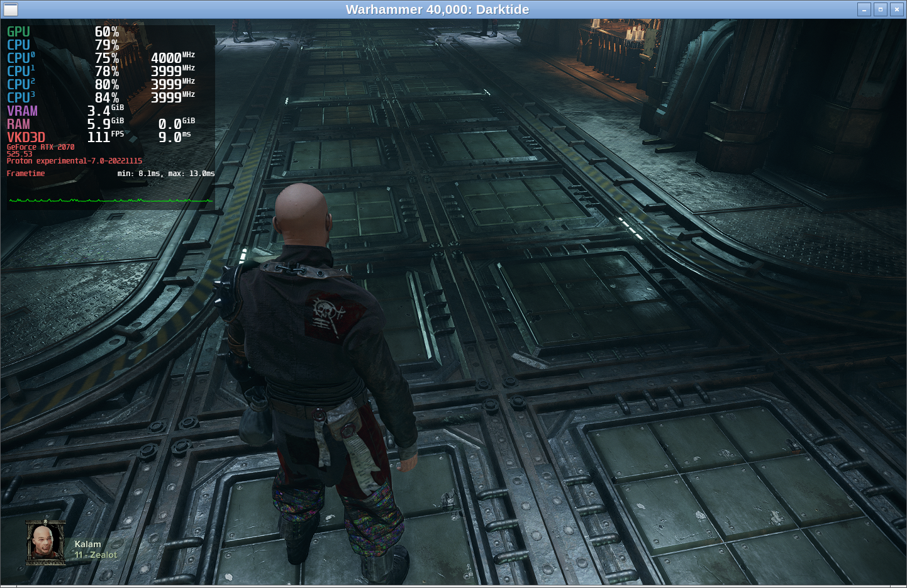Click the red "Frametime" label
Screen dimensions: 907x588
pos(26,174)
